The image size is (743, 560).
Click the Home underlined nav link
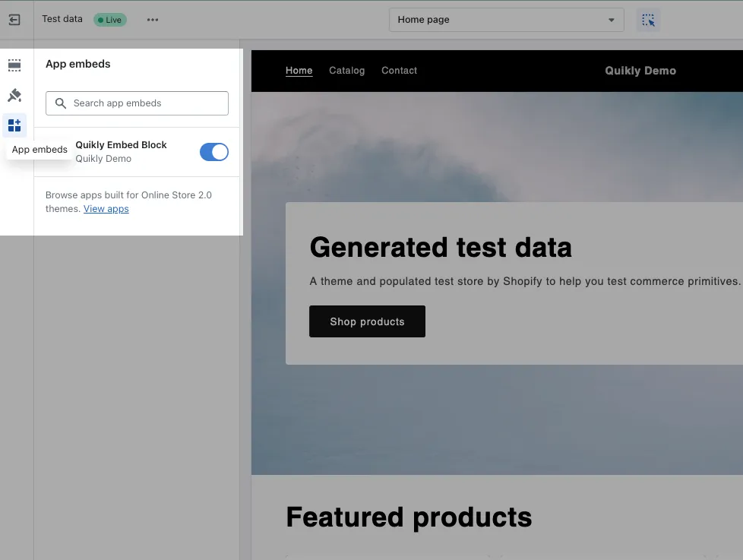click(299, 70)
